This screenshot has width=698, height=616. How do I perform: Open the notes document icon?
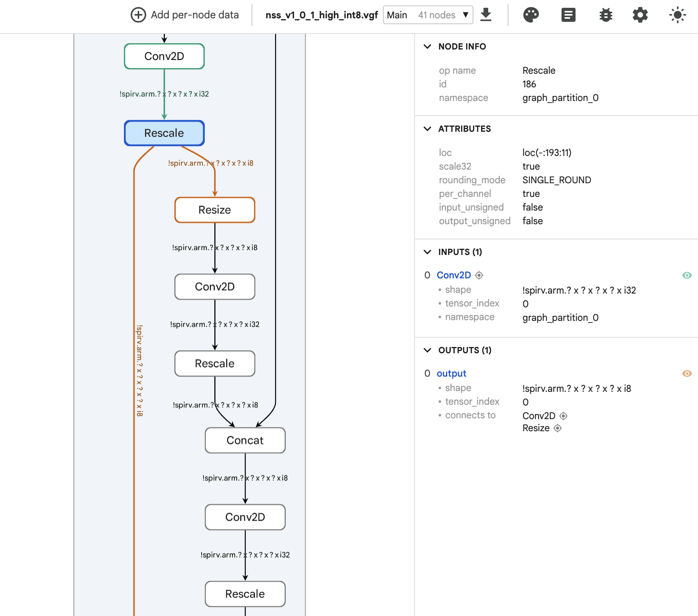click(568, 15)
